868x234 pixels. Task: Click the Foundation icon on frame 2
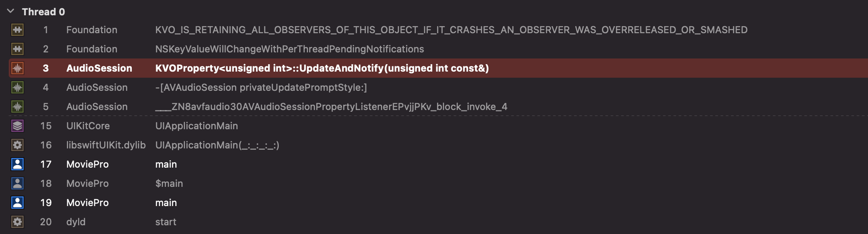[17, 49]
